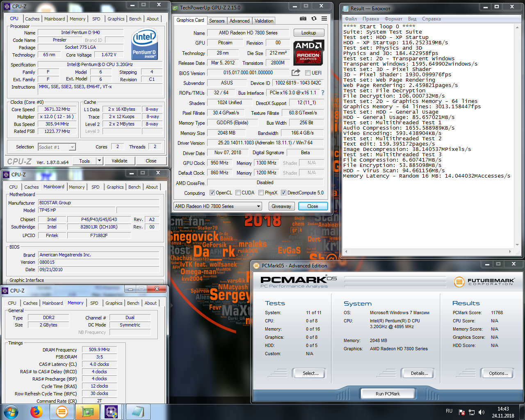Click the network tray icon

click(472, 412)
